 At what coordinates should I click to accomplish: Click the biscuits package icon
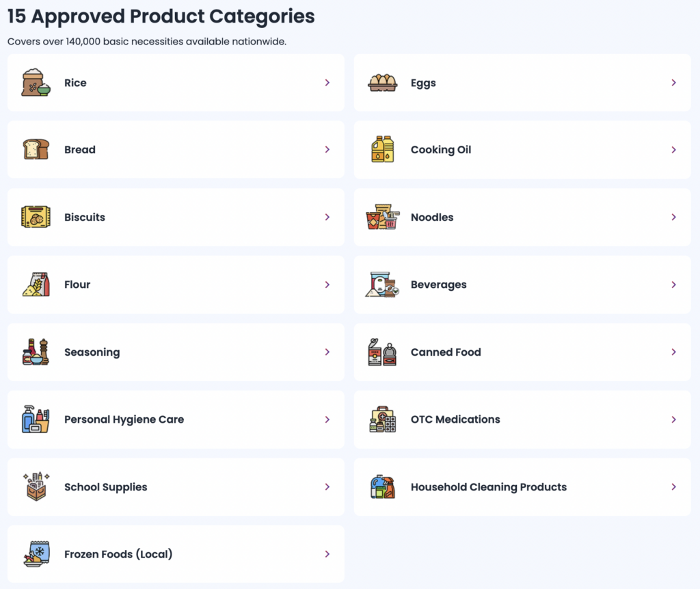[36, 217]
